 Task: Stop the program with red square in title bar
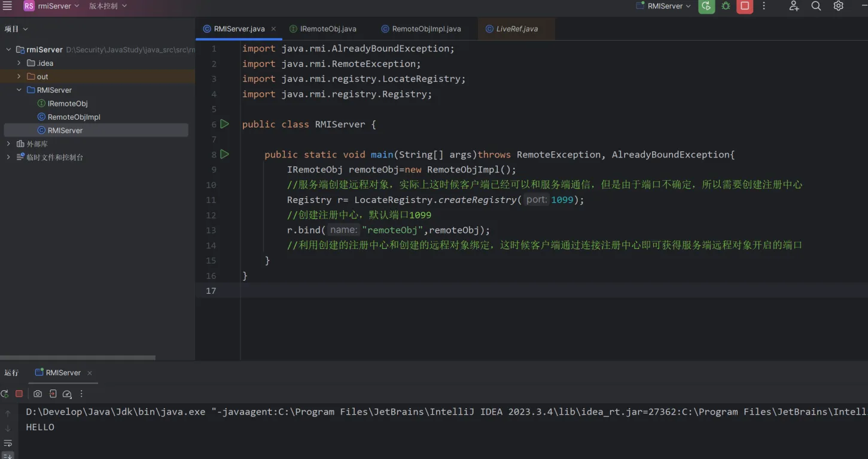[x=745, y=6]
